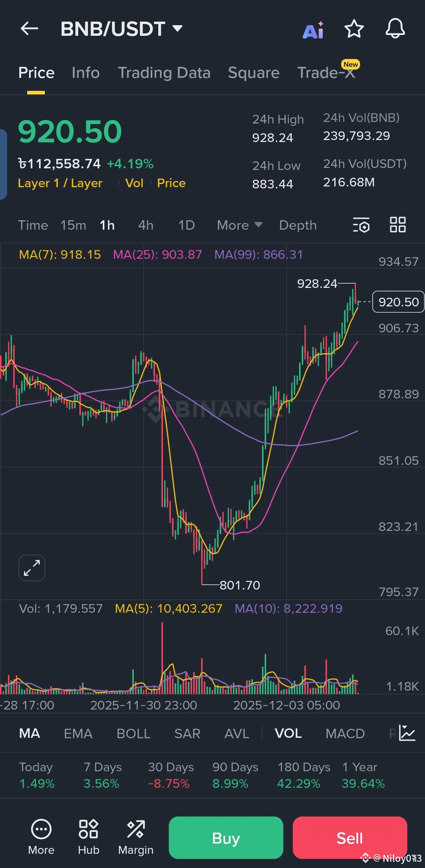Select the 4h interval
Screen dimensions: 425x868
click(146, 225)
